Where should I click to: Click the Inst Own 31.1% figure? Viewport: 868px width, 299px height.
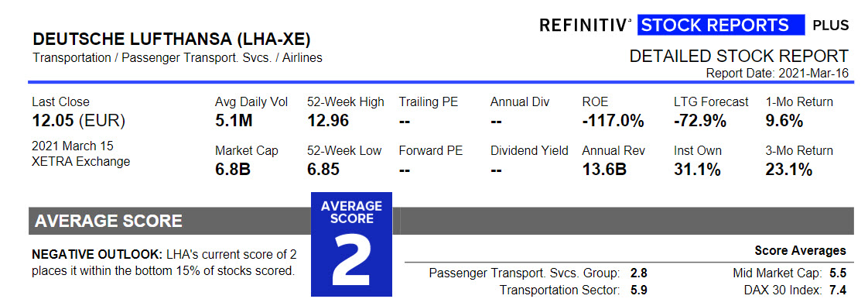click(x=697, y=169)
